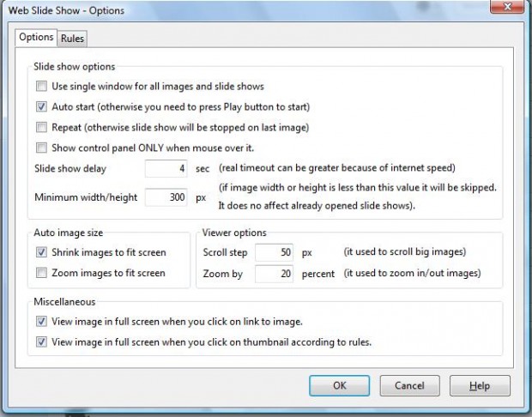Screen dimensions: 532x417
Task: Enable Show control panel ONLY on mouse over
Action: pos(41,148)
